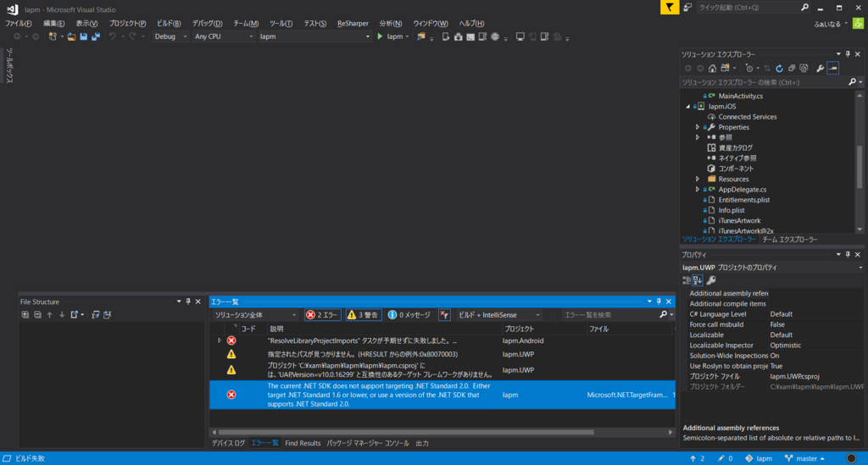Pin the File Structure panel
This screenshot has height=465, width=868.
pyautogui.click(x=188, y=302)
